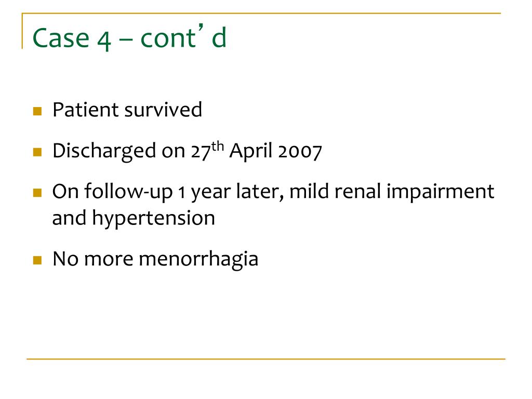Viewport: 532px width, 399px height.
Task: Select the bullet beside No more menorrhagia
Action: tap(37, 260)
